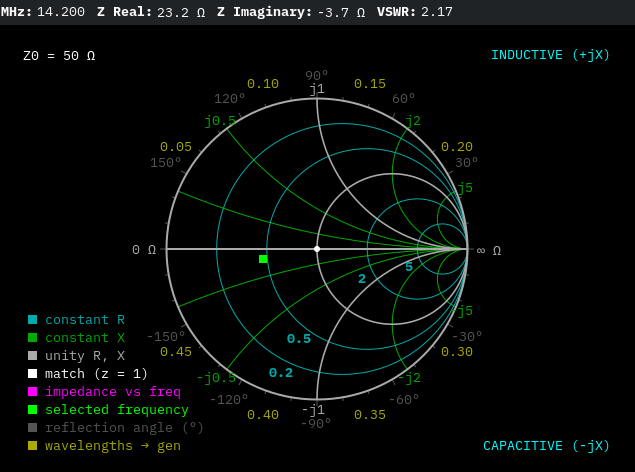The height and width of the screenshot is (472, 635).
Task: Click the '-60°' reflection angle label
Action: (x=404, y=400)
